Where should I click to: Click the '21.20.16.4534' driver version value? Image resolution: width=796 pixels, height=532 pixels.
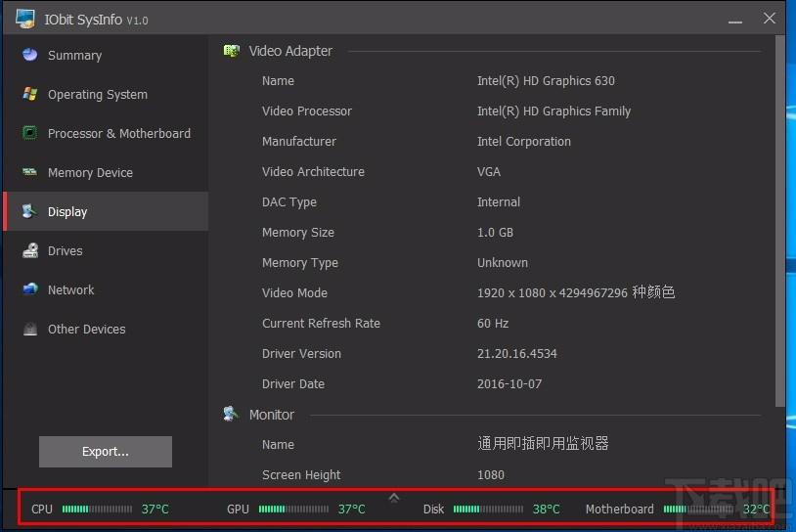[x=516, y=353]
